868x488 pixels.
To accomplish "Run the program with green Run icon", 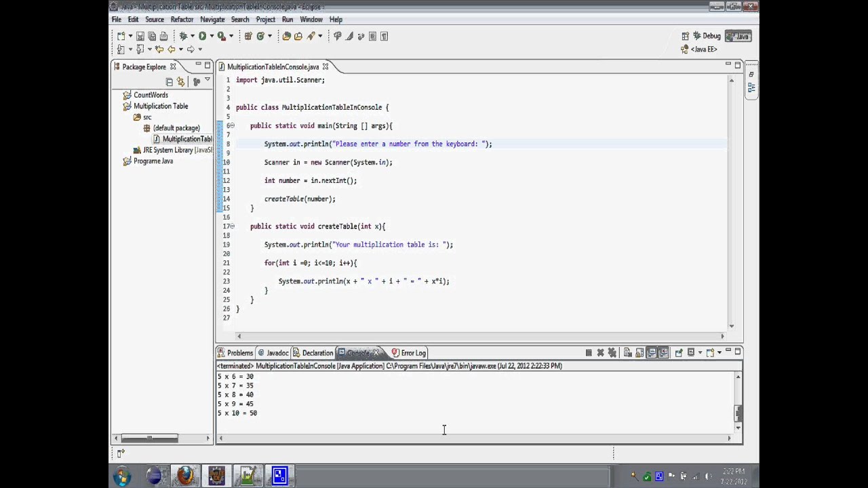I will 202,36.
